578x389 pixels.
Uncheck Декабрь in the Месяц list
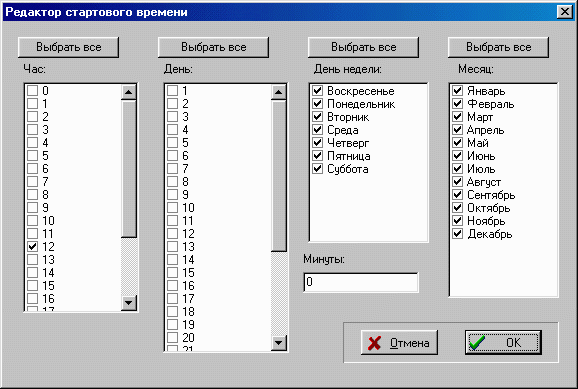click(x=457, y=233)
